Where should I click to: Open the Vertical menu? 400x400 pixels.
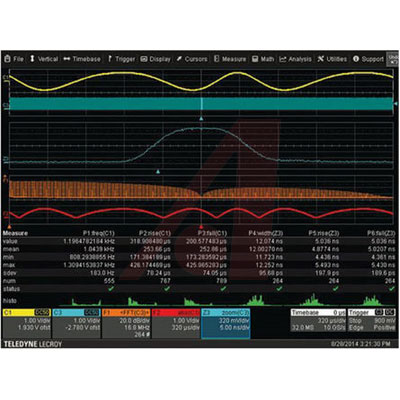point(44,59)
